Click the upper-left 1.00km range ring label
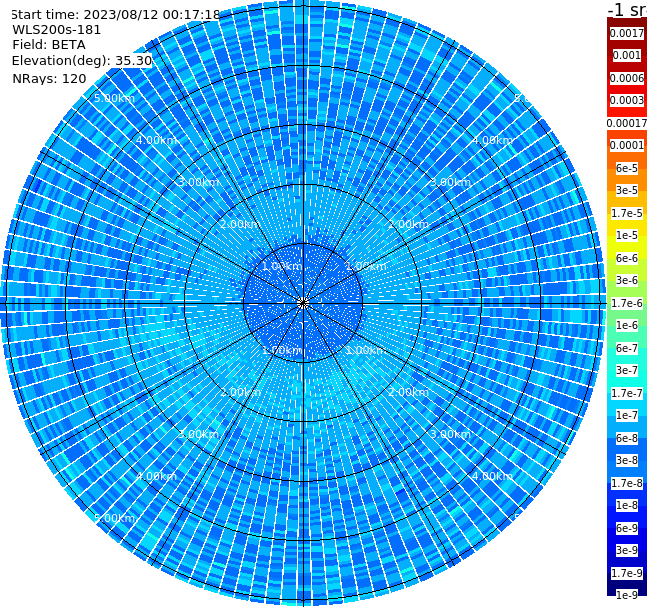The image size is (647, 607). 282,266
